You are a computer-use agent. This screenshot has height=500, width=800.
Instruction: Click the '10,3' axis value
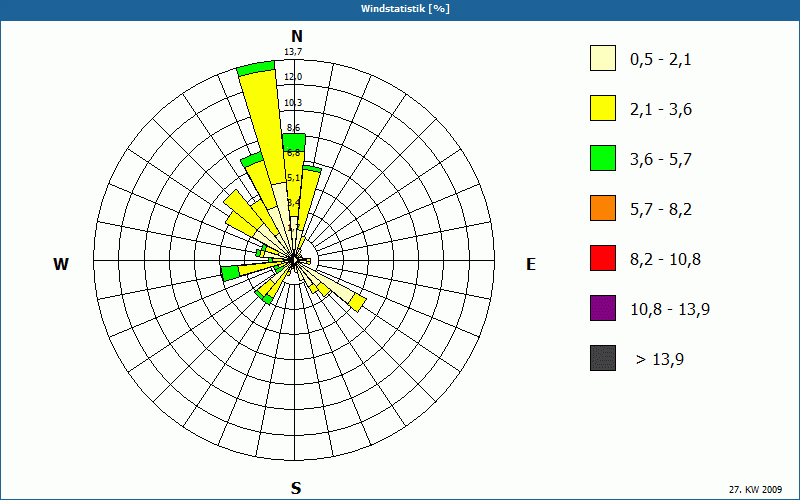(293, 103)
